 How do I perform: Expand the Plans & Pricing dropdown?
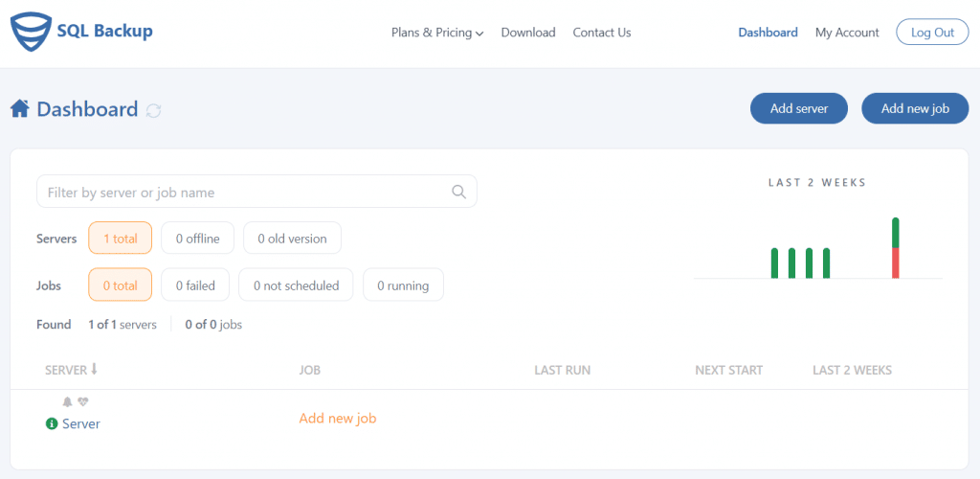(x=437, y=33)
